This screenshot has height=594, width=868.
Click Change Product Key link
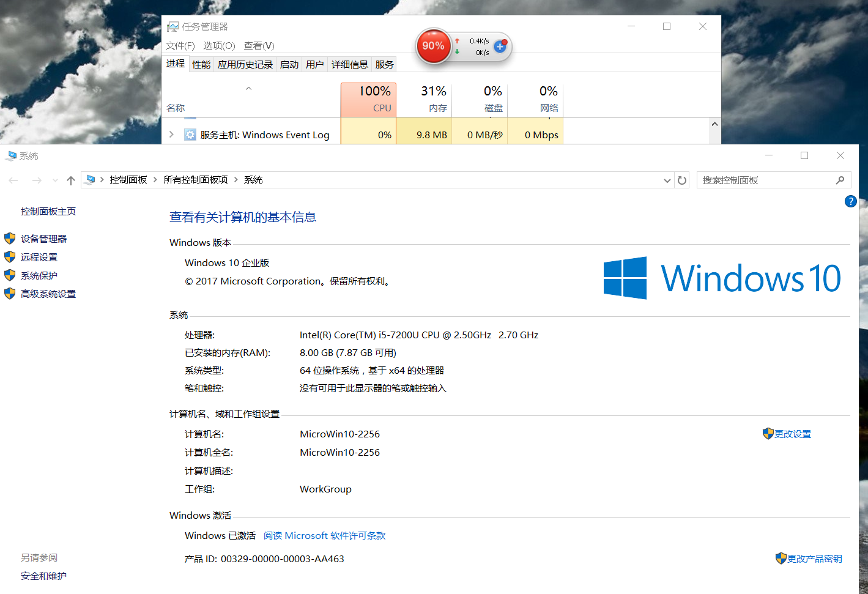(815, 559)
